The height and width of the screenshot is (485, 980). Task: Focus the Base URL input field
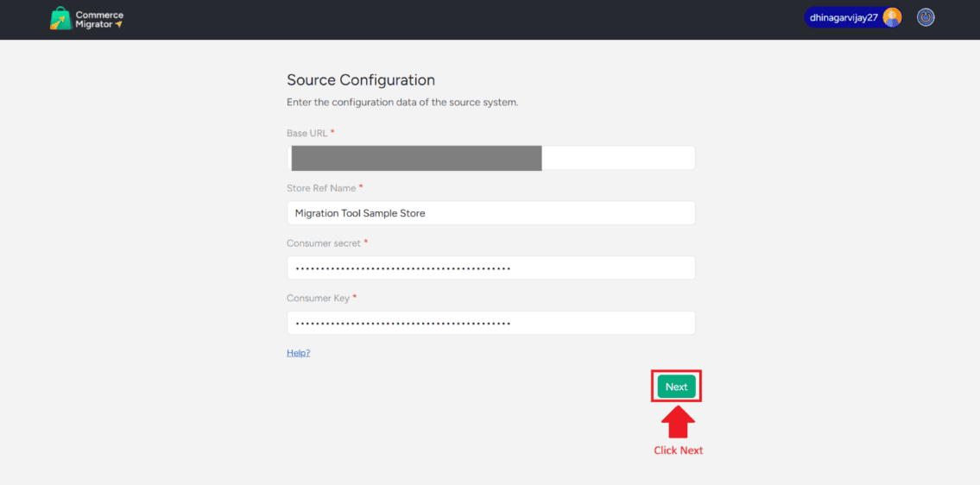point(490,158)
